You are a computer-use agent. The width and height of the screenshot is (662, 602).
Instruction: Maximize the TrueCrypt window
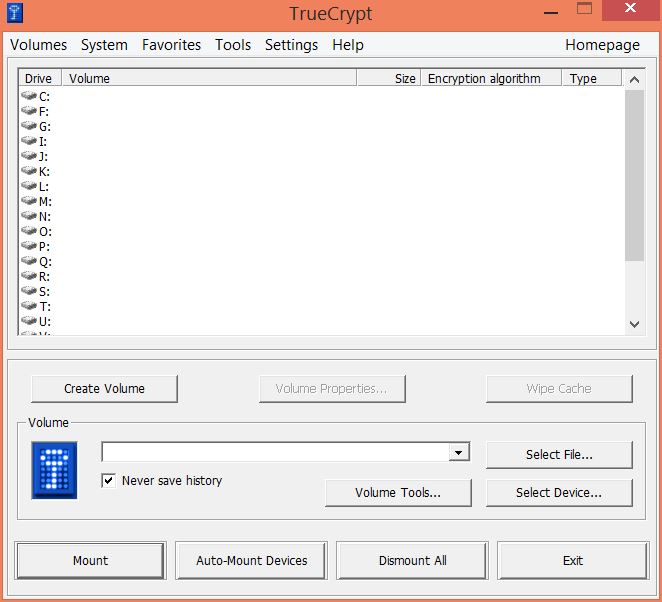click(x=584, y=8)
